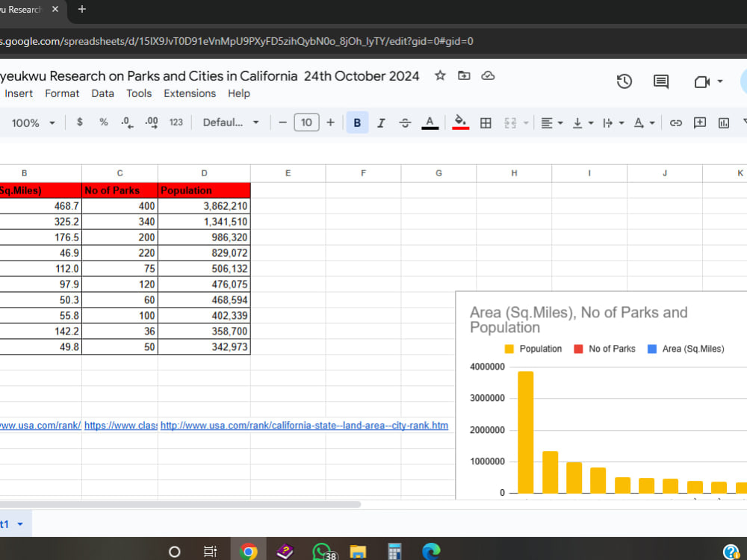Select cell with value 340
This screenshot has width=747, height=560.
pyautogui.click(x=120, y=222)
